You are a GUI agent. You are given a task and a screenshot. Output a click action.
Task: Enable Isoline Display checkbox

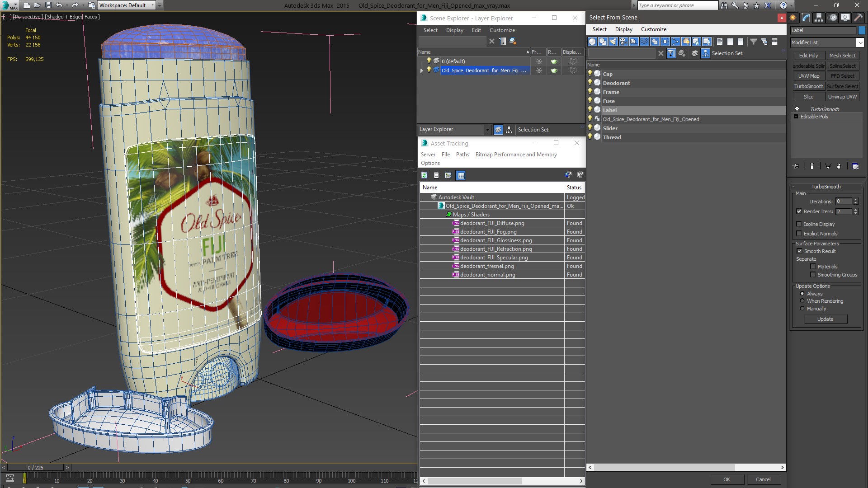[x=799, y=224]
